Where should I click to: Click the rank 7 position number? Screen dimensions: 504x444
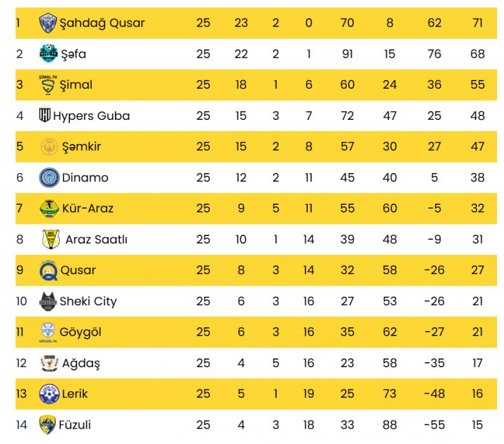point(19,208)
